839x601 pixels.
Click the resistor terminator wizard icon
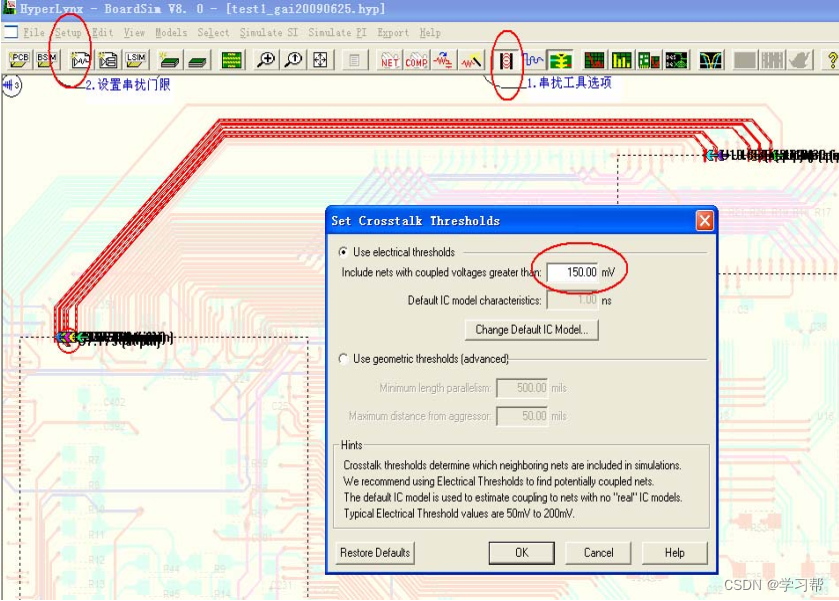click(x=444, y=60)
